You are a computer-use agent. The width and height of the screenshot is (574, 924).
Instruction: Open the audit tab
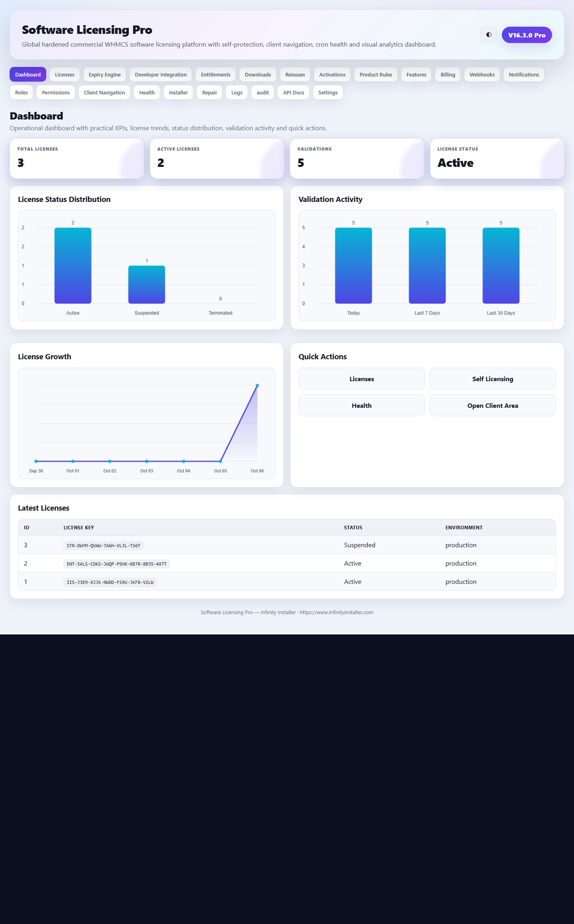pos(263,92)
